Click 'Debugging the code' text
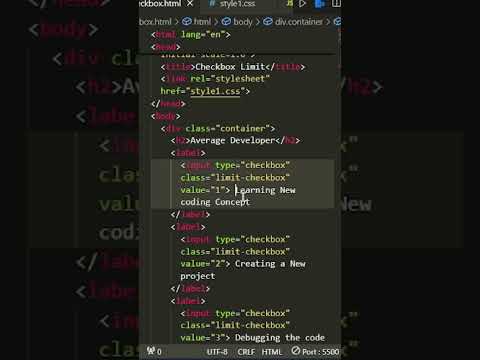This screenshot has height=360, width=480. click(x=280, y=338)
